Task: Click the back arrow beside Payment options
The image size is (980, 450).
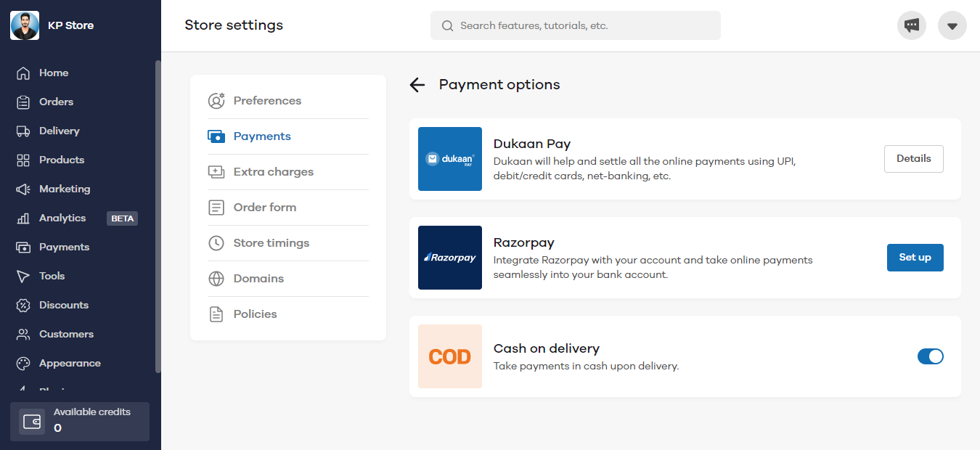Action: click(417, 85)
